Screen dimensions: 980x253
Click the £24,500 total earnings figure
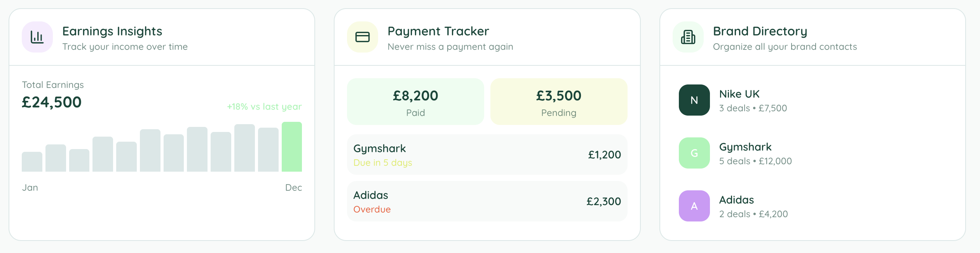click(x=52, y=102)
